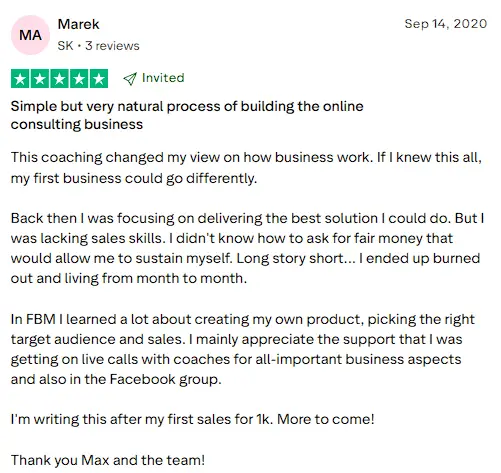Open the review title 'Simple but very natural process'
Image resolution: width=501 pixels, height=473 pixels.
(x=187, y=115)
